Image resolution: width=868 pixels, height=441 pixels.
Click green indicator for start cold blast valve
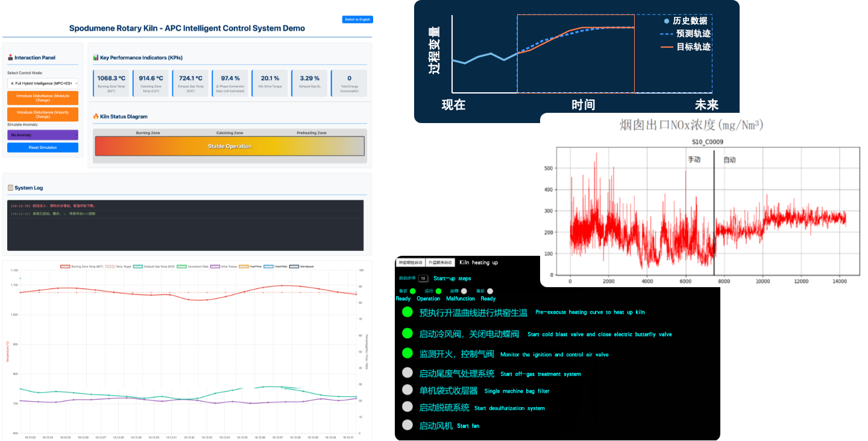[407, 333]
